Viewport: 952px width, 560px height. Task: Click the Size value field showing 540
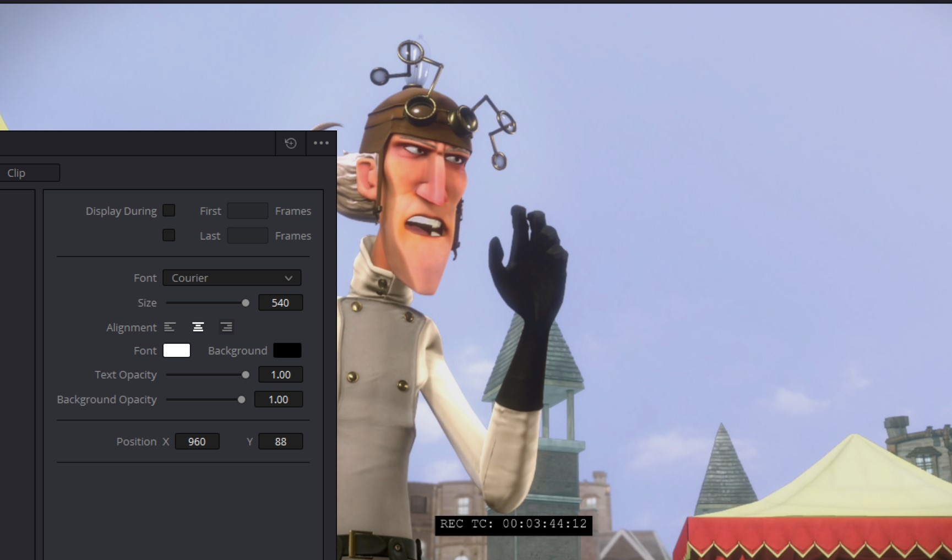(x=280, y=302)
